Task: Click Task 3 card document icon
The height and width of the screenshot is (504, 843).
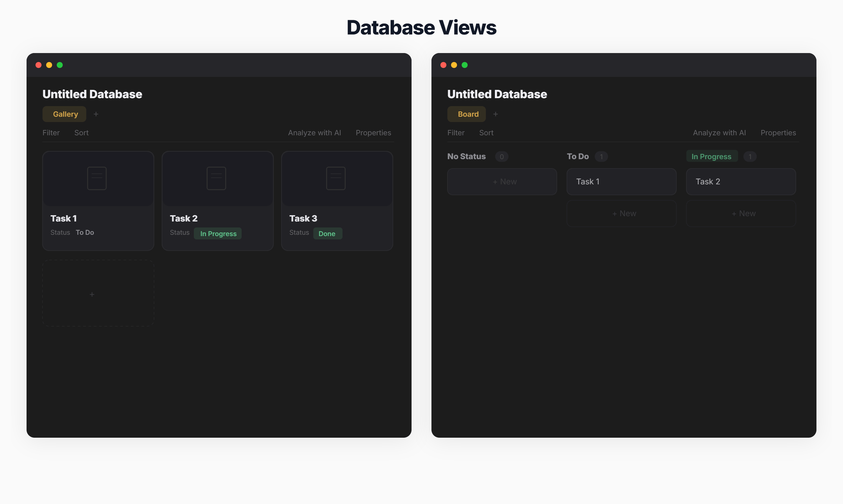Action: 336,178
